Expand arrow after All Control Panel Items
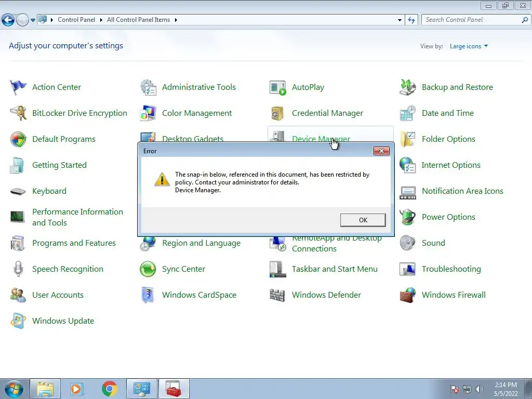Image resolution: width=532 pixels, height=399 pixels. click(176, 20)
